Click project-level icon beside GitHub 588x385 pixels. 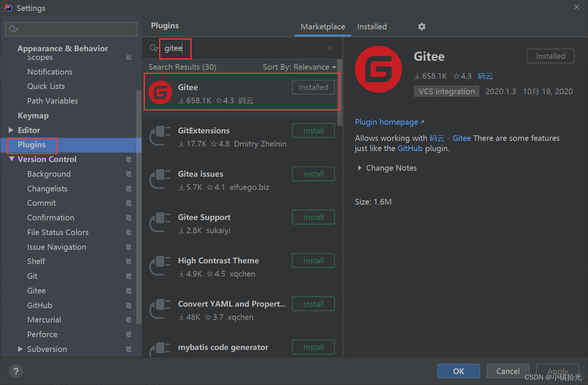point(129,306)
